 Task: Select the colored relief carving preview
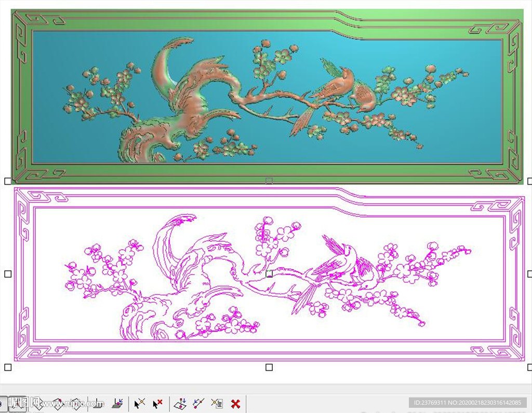pos(267,96)
